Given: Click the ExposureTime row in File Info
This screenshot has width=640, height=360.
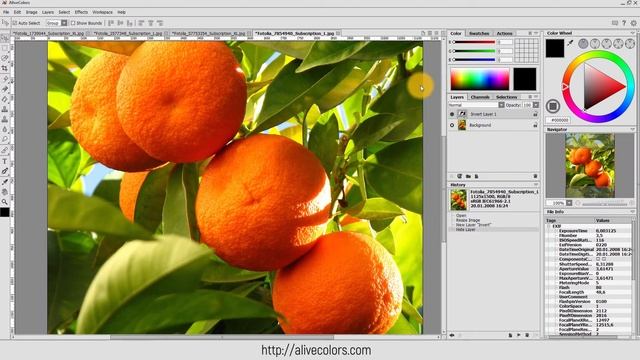Looking at the screenshot, I should tap(589, 231).
